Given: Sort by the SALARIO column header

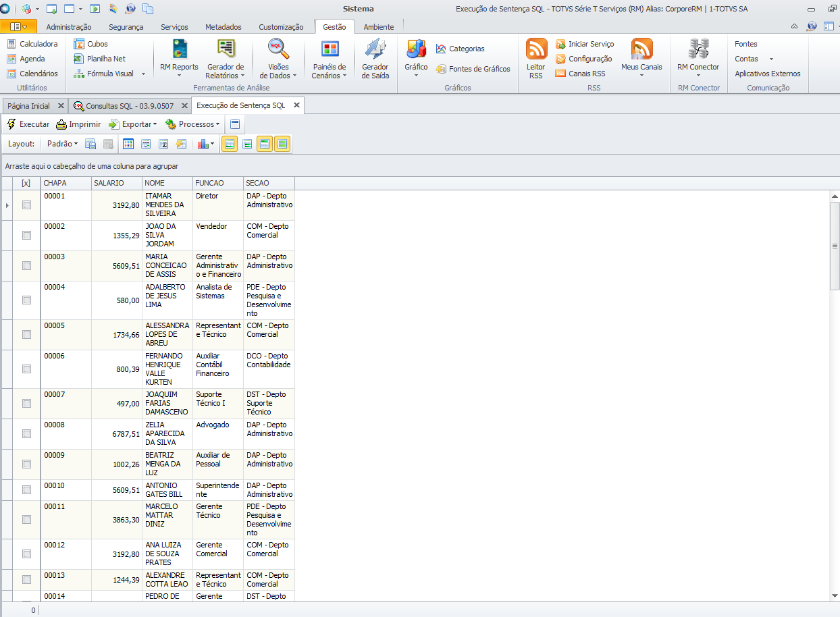Looking at the screenshot, I should click(116, 183).
